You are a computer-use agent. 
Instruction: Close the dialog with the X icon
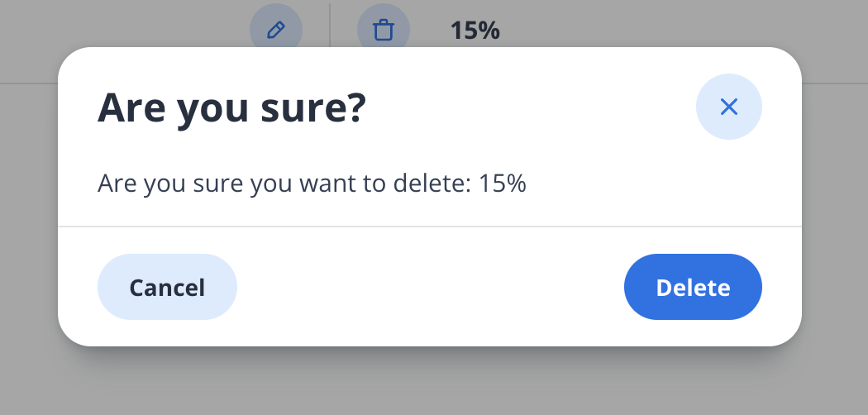728,106
